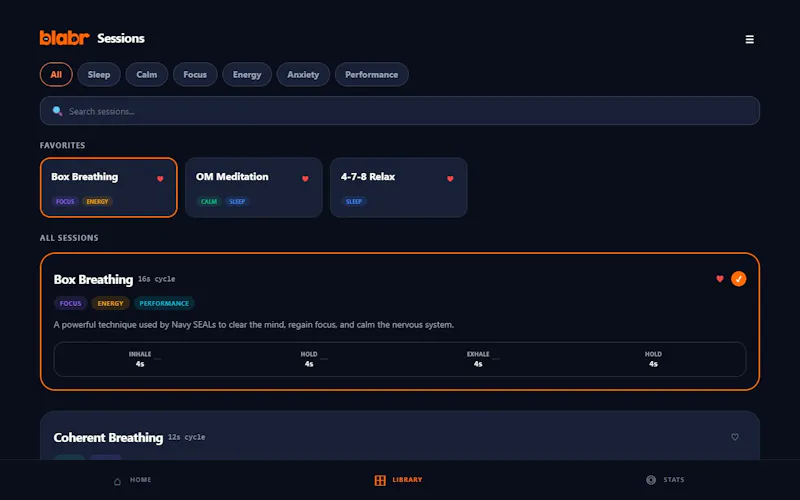
Task: Click the EXHALE 4s phase
Action: 478,359
